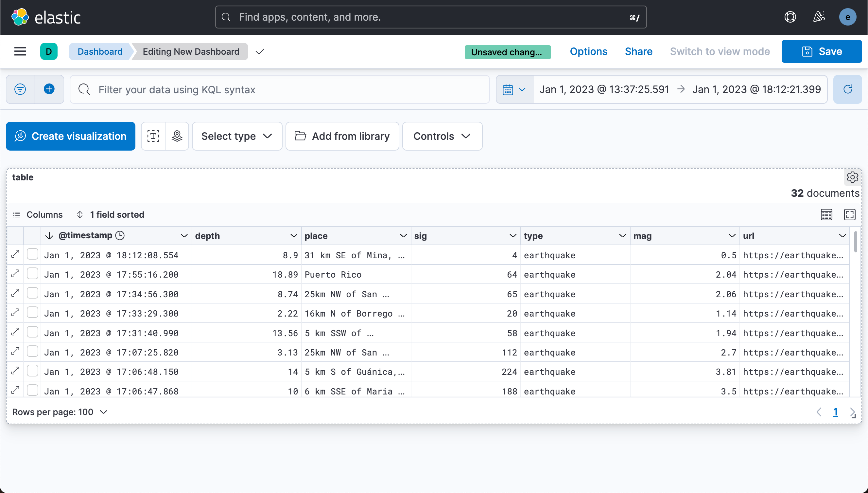Click the refresh query button

click(847, 89)
